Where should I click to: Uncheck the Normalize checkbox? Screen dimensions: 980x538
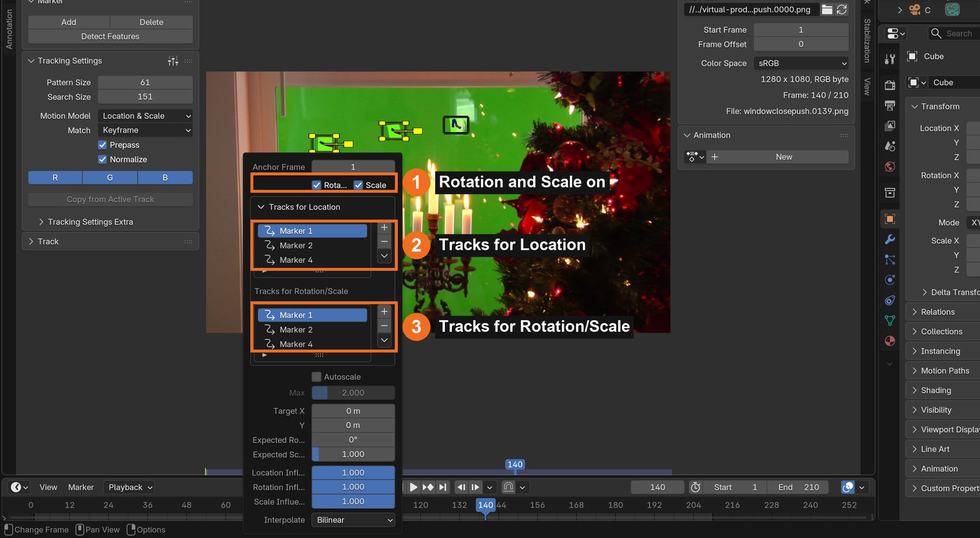coord(103,160)
